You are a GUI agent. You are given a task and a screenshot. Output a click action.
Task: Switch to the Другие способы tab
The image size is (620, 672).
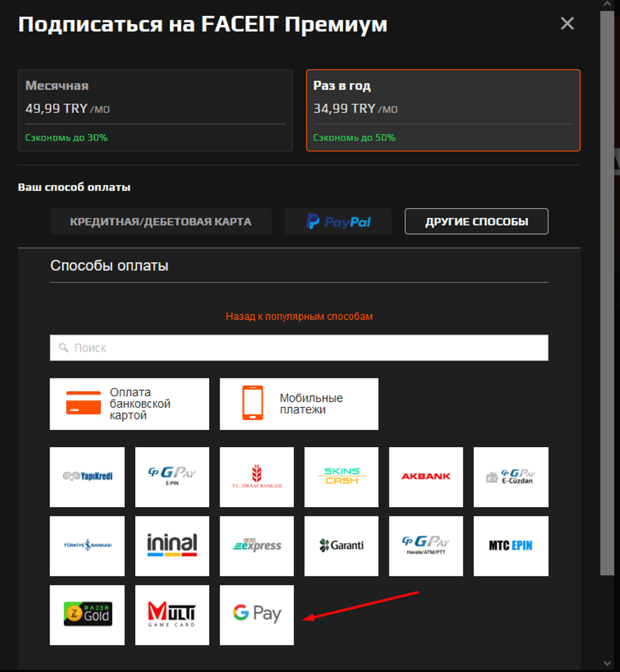click(x=477, y=221)
